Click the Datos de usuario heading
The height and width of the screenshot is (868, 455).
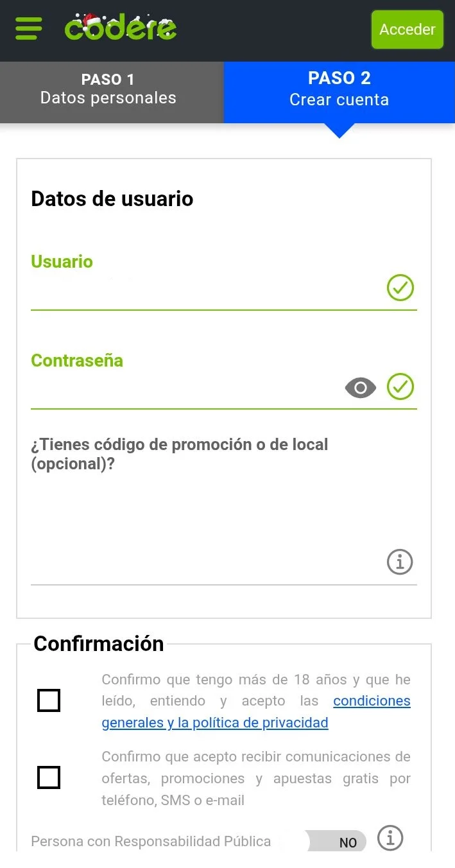[112, 198]
